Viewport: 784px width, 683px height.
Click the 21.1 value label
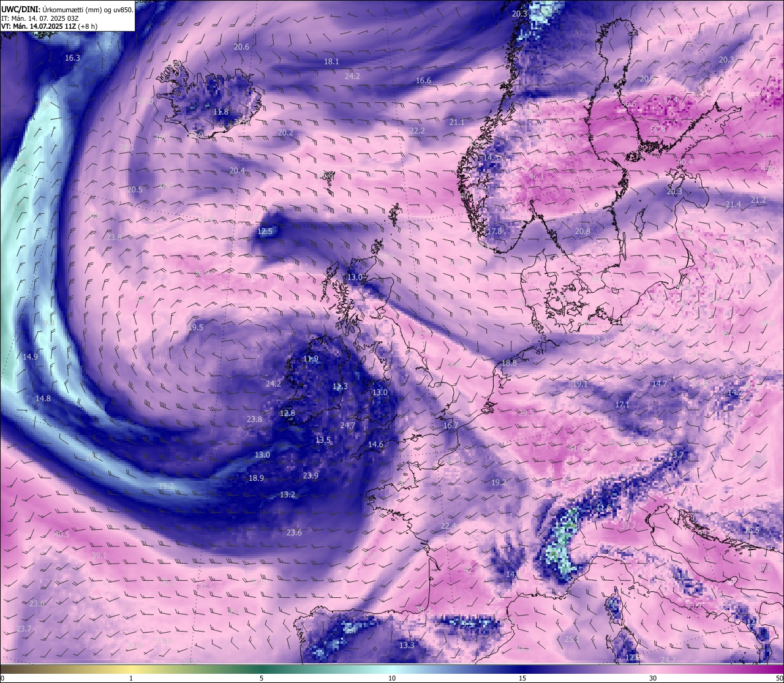[456, 122]
